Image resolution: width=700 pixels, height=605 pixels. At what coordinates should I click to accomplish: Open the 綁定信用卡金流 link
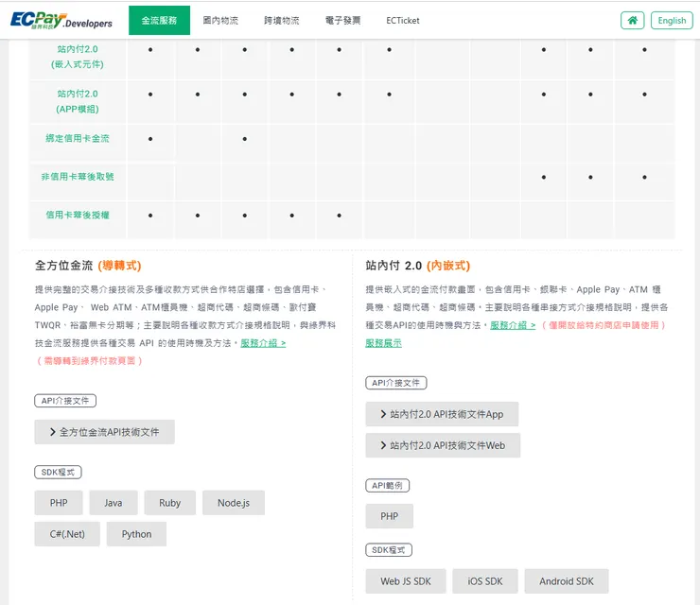pyautogui.click(x=78, y=138)
